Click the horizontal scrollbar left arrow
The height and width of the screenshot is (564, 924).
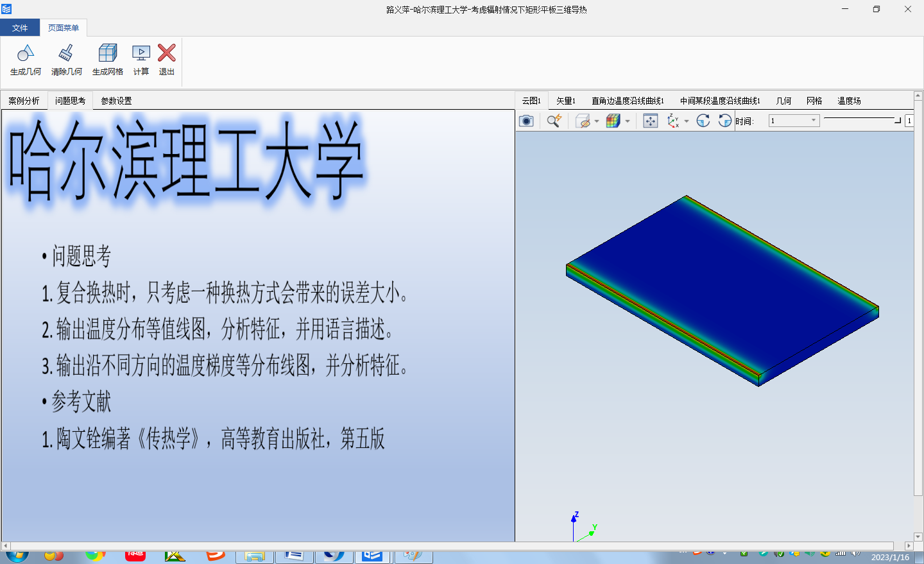[x=6, y=546]
